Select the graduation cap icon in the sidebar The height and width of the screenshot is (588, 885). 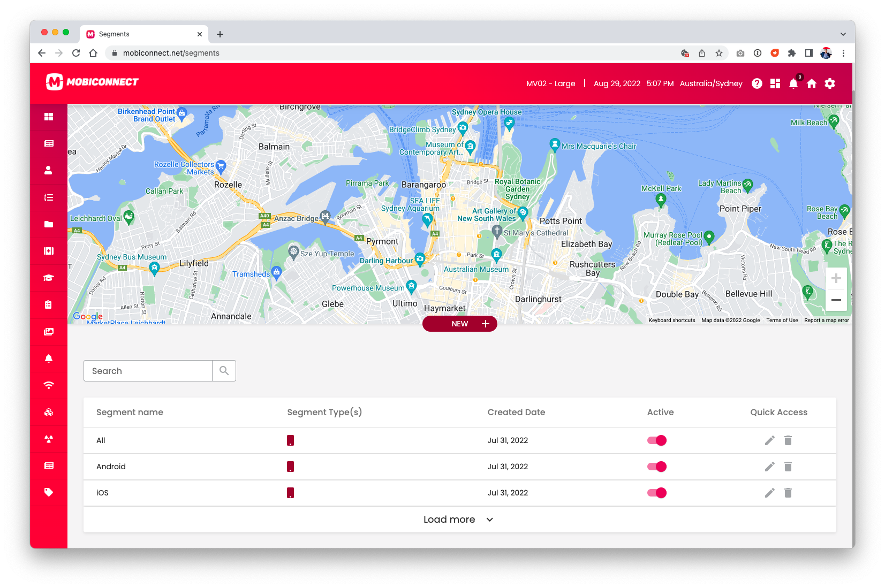[x=49, y=278]
